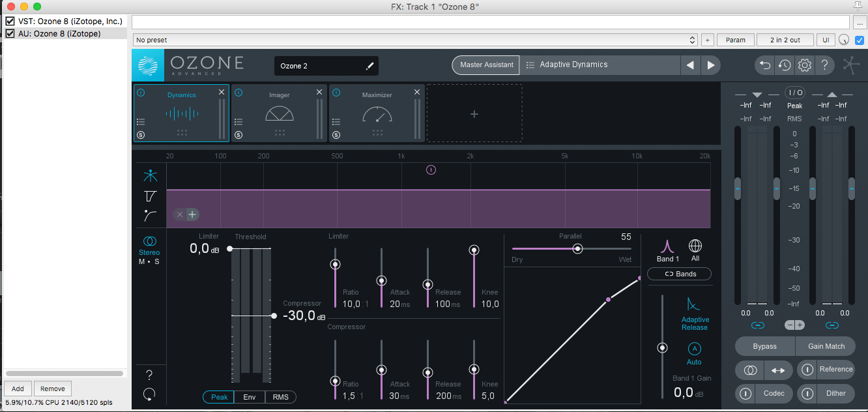The height and width of the screenshot is (412, 868).
Task: Select Stereo processing mode
Action: coord(149,245)
